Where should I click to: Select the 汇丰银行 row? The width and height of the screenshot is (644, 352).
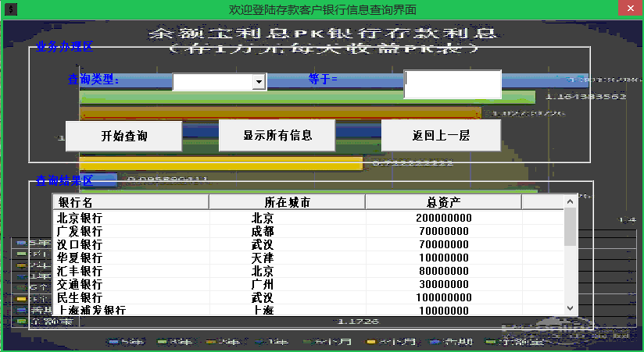[309, 271]
